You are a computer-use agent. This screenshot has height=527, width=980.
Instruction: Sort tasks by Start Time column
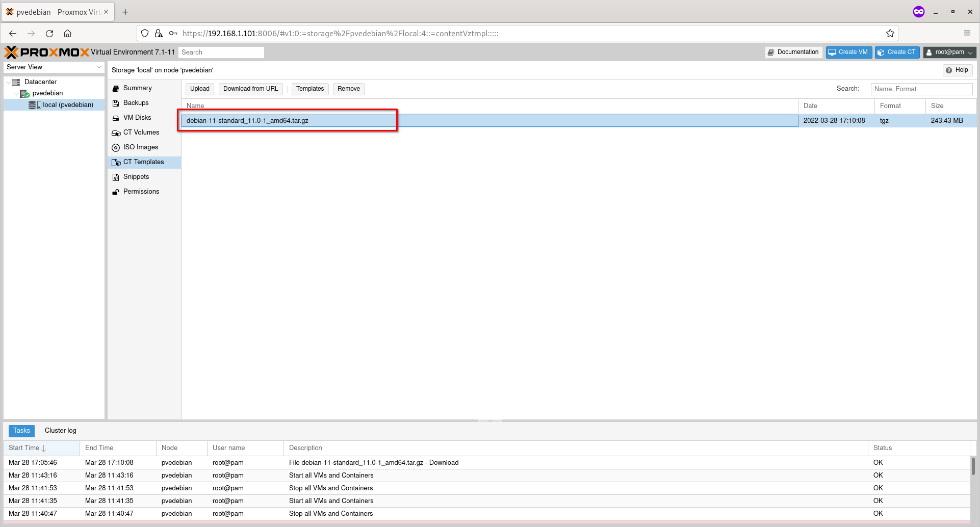[x=41, y=448]
